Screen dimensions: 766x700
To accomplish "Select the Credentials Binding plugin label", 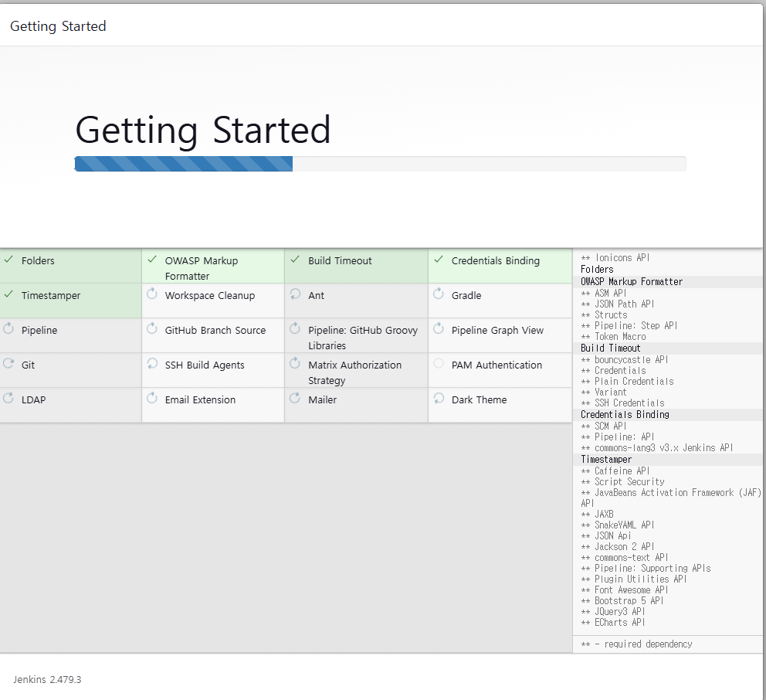I will click(496, 260).
